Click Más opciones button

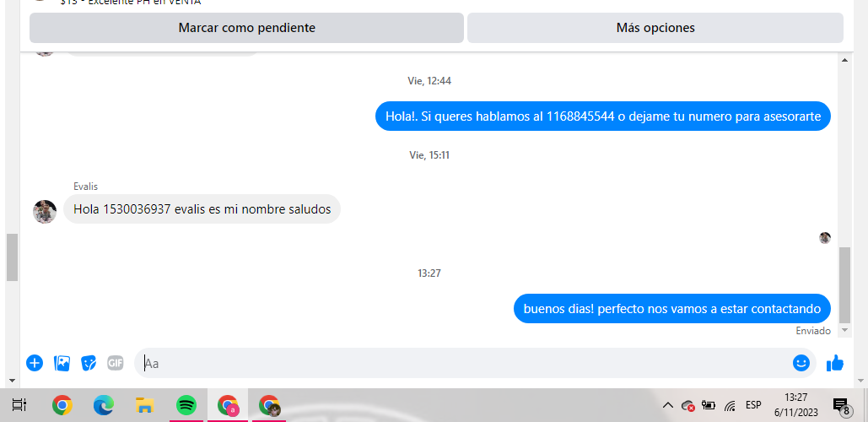pos(655,28)
